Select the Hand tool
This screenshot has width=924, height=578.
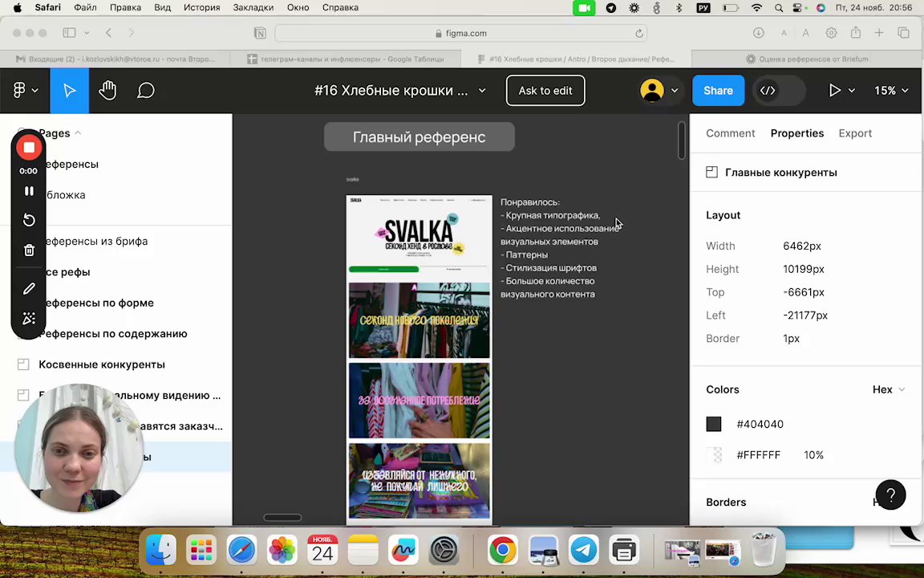[x=107, y=90]
